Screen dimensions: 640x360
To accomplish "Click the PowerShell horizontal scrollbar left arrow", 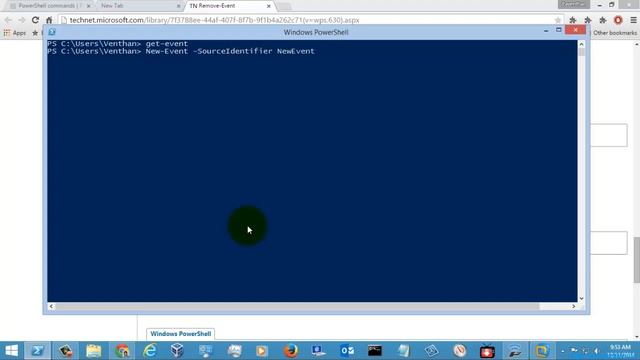I will pos(51,306).
